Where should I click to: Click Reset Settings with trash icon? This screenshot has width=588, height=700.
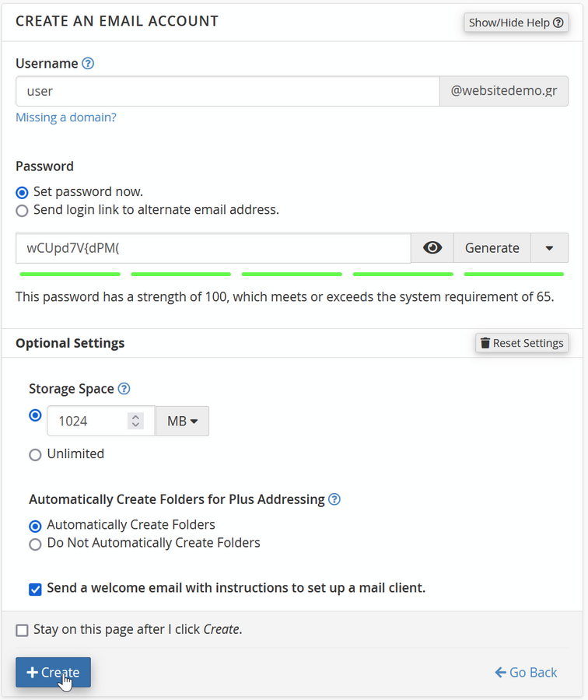point(521,343)
